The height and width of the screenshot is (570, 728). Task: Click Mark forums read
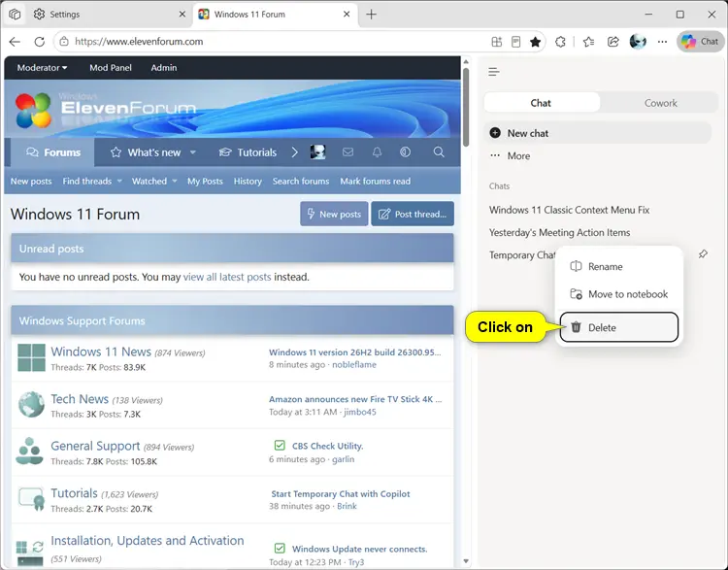[375, 182]
